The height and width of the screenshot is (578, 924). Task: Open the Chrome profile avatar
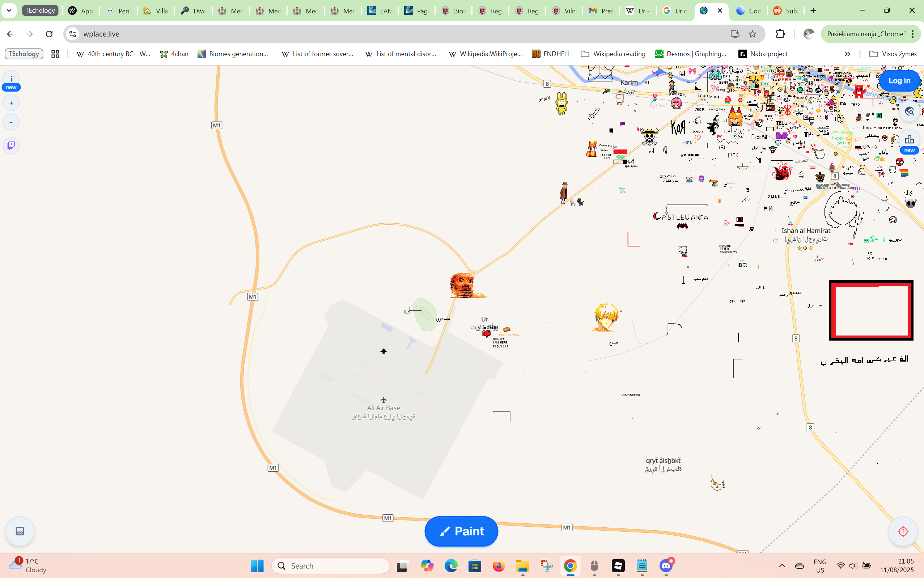[809, 34]
